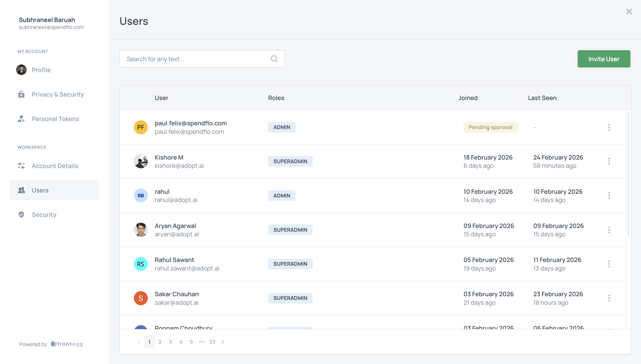This screenshot has height=364, width=641.
Task: Click the Invite User button
Action: [604, 59]
